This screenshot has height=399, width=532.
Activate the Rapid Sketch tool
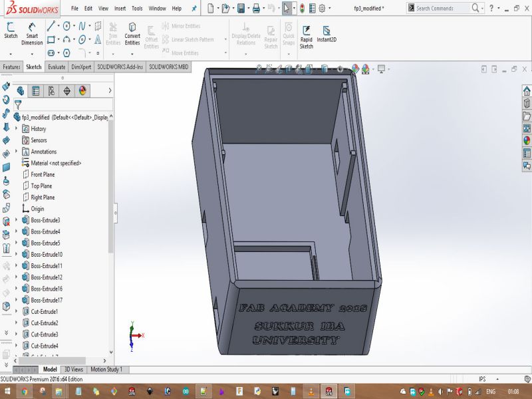point(307,37)
